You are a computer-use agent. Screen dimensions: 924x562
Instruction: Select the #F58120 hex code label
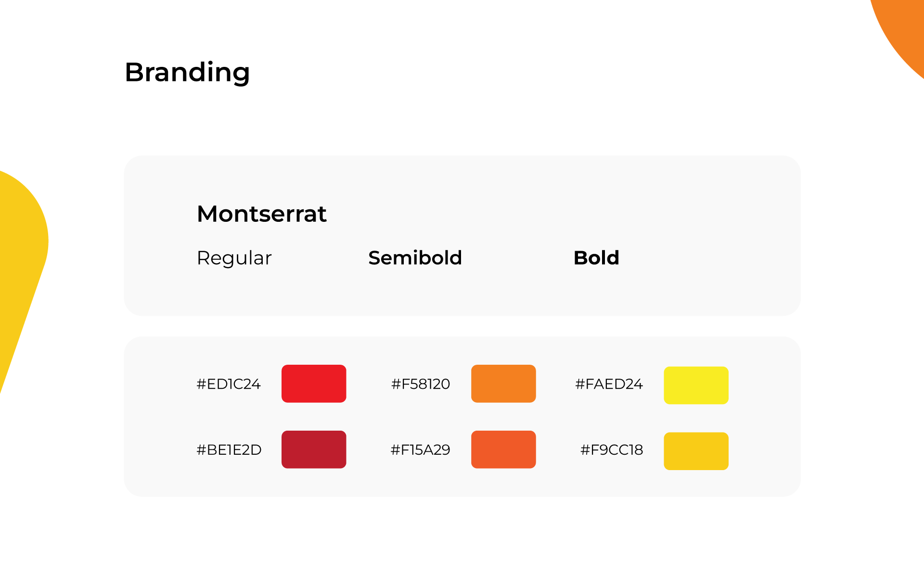[421, 384]
